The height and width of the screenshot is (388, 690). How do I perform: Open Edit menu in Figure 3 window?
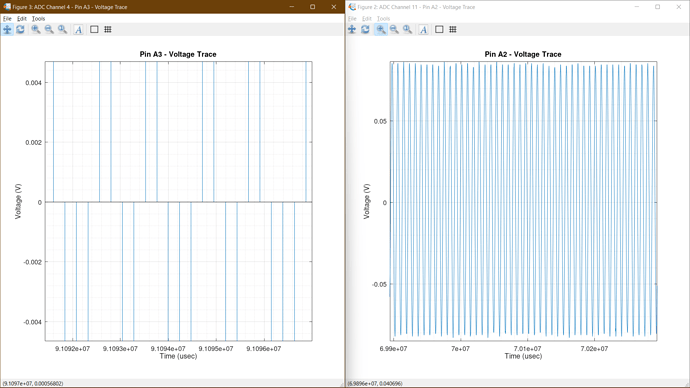coord(22,18)
